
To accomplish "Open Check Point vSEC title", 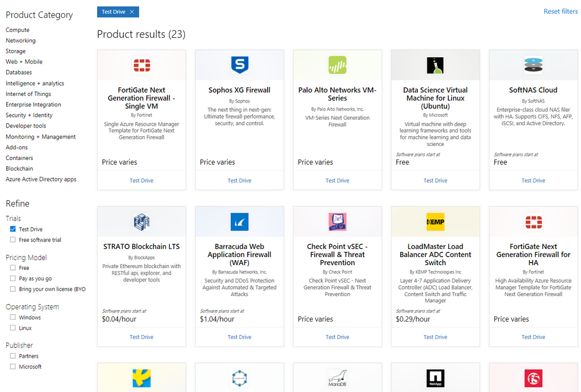I will point(337,255).
